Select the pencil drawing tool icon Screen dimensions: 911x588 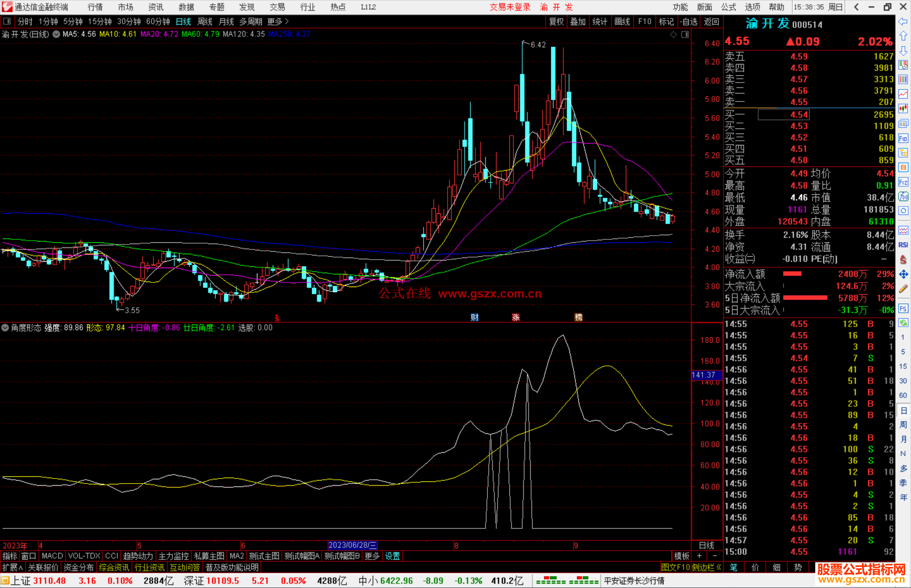[x=903, y=289]
